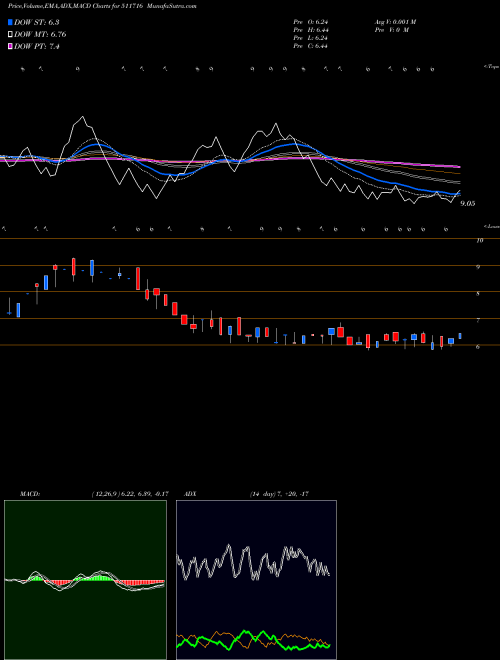Click the green MACD histogram chart thumbnail
The image size is (500, 660).
(x=85, y=580)
